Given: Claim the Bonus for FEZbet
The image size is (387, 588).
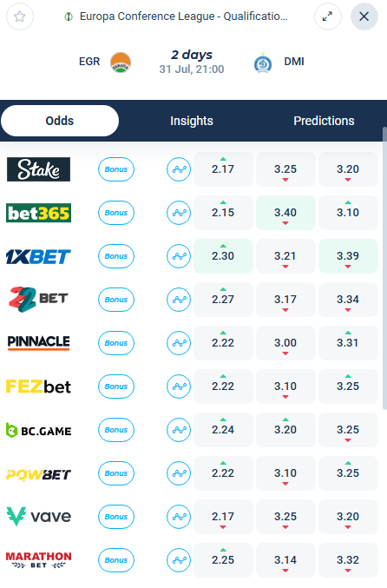Looking at the screenshot, I should pos(116,386).
